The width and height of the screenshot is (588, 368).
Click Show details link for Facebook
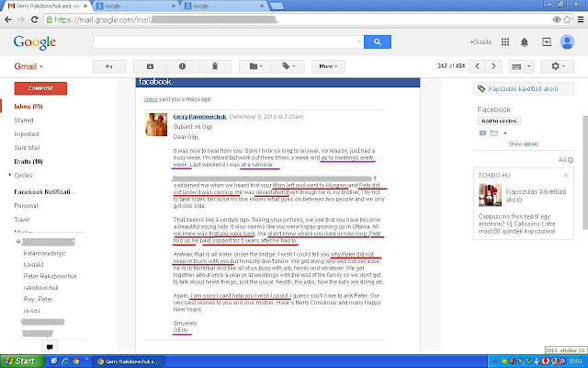523,144
